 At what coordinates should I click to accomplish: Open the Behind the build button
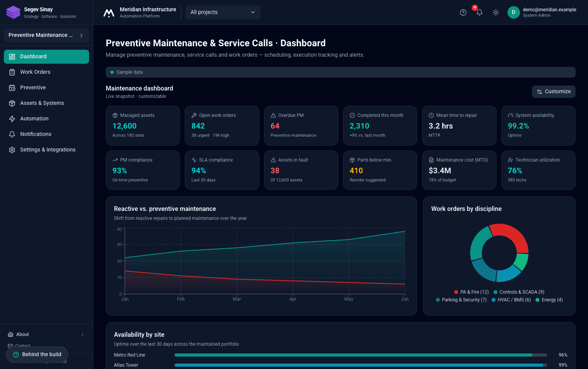[x=37, y=355]
